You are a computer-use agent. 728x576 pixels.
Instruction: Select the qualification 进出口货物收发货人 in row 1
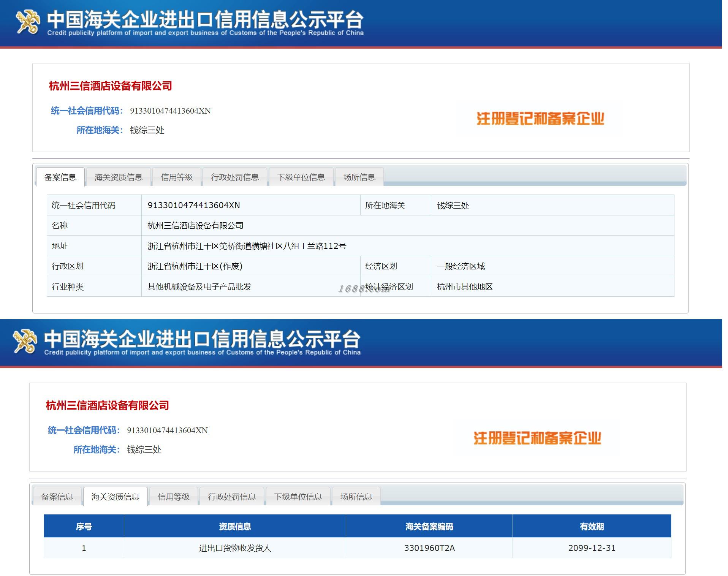pyautogui.click(x=235, y=548)
